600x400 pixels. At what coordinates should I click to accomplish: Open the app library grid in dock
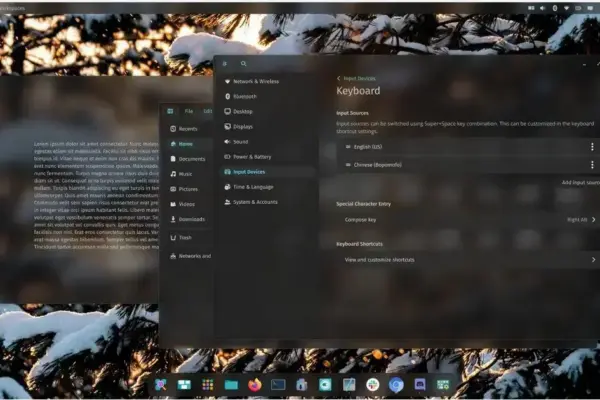point(207,385)
